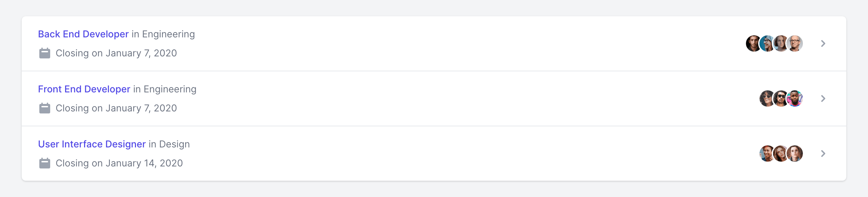This screenshot has width=868, height=197.
Task: Expand the Front End Developer row chevron
Action: (823, 98)
